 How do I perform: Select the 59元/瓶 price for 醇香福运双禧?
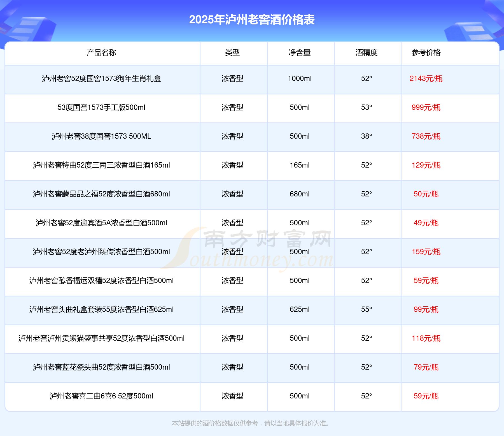tap(426, 280)
